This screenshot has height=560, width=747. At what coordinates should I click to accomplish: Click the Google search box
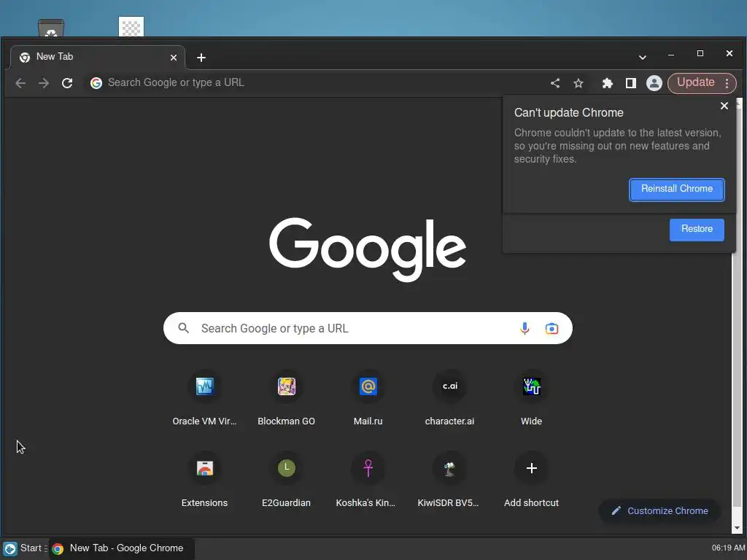[x=368, y=328]
